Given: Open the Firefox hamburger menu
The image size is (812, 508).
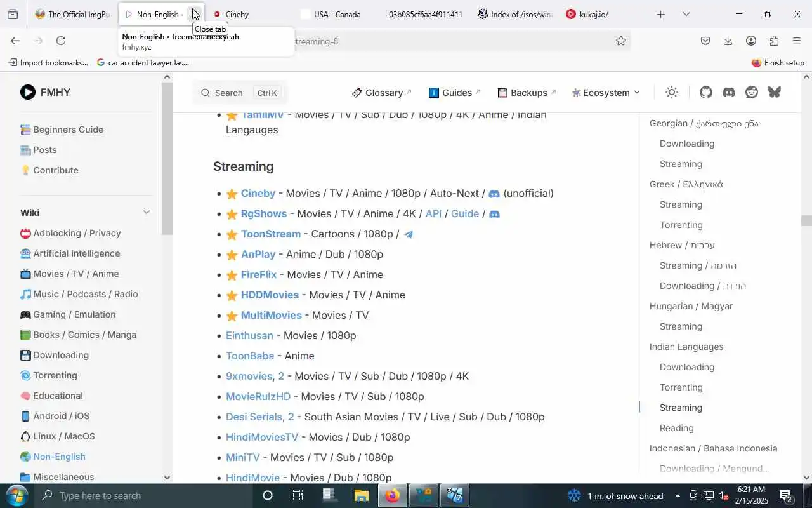Looking at the screenshot, I should (x=797, y=41).
